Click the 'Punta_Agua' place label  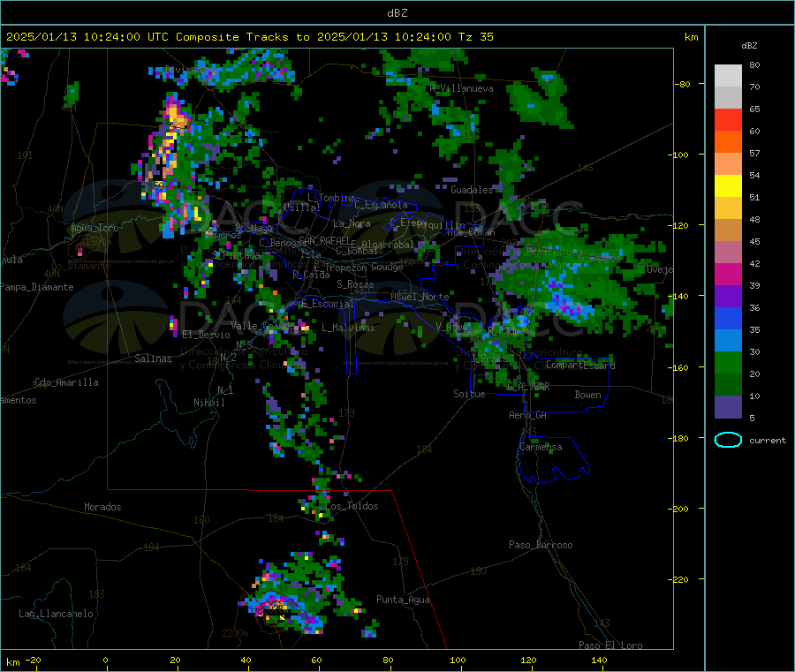click(x=403, y=600)
